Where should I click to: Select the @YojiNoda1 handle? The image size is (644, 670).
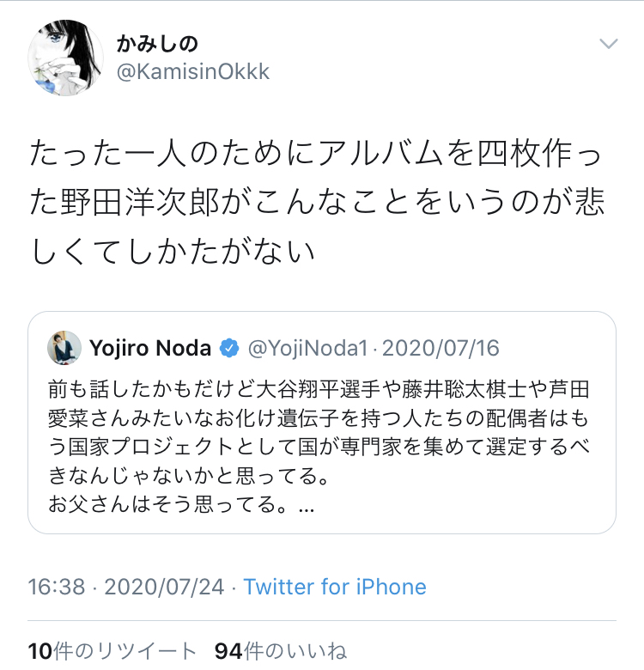(307, 348)
